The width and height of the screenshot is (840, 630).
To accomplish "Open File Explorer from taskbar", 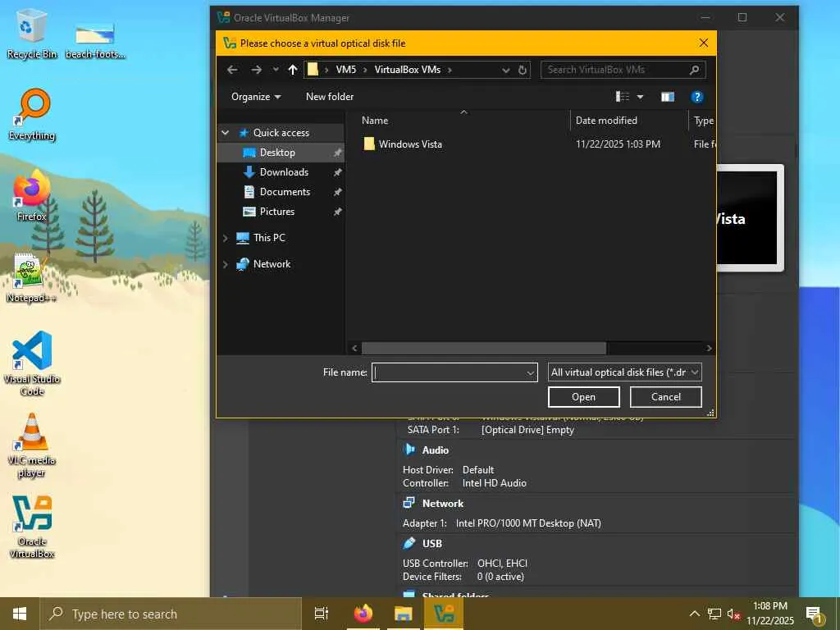I will (403, 614).
